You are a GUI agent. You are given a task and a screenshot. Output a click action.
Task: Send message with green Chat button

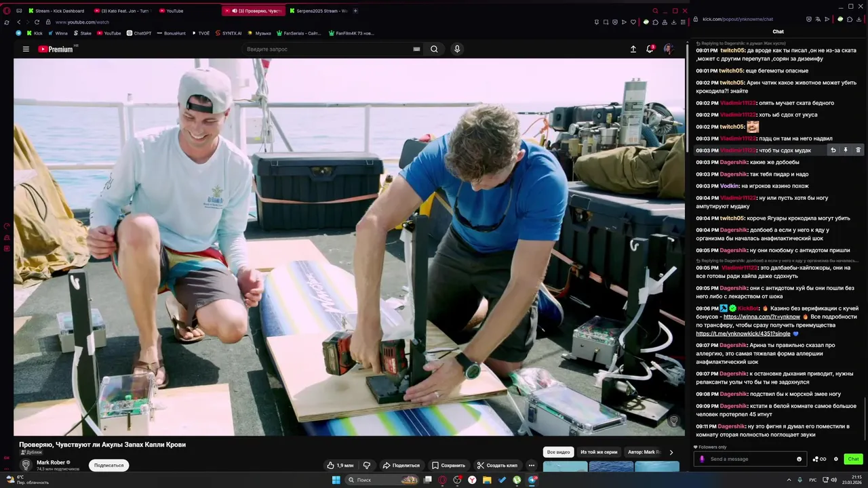point(853,459)
